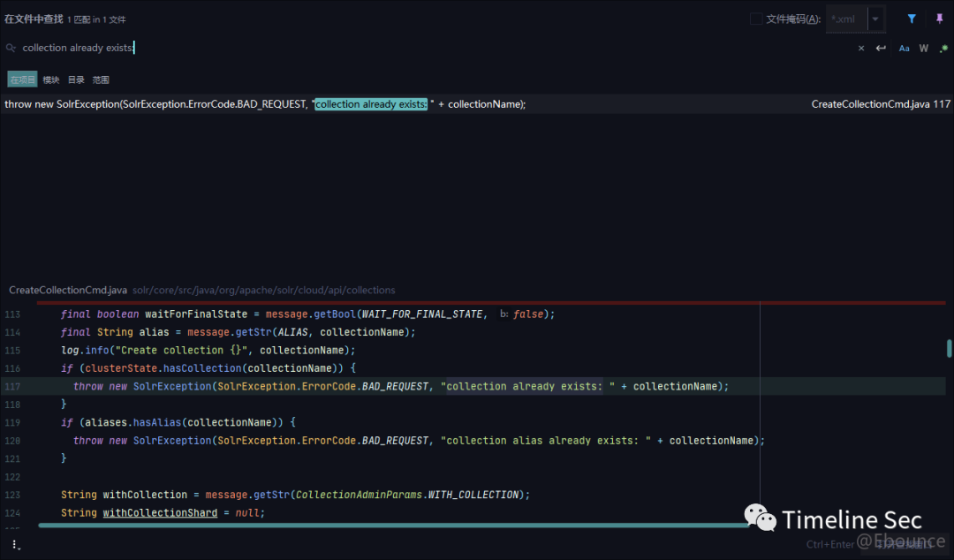Screen dimensions: 954x560
Task: Click line number 117 in gutter
Action: (12, 387)
